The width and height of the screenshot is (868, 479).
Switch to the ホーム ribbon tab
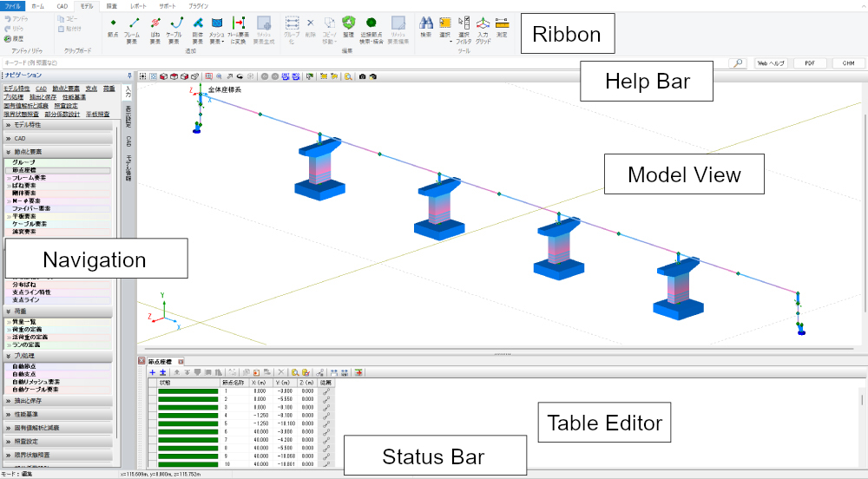38,6
